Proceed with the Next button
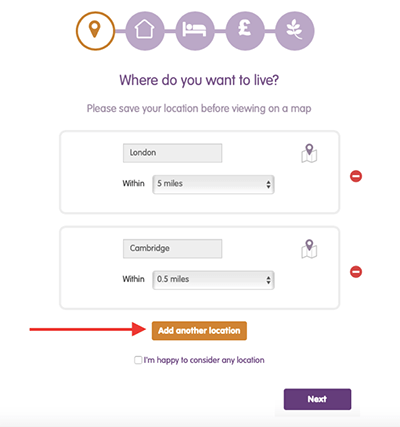The height and width of the screenshot is (427, 400). click(317, 399)
